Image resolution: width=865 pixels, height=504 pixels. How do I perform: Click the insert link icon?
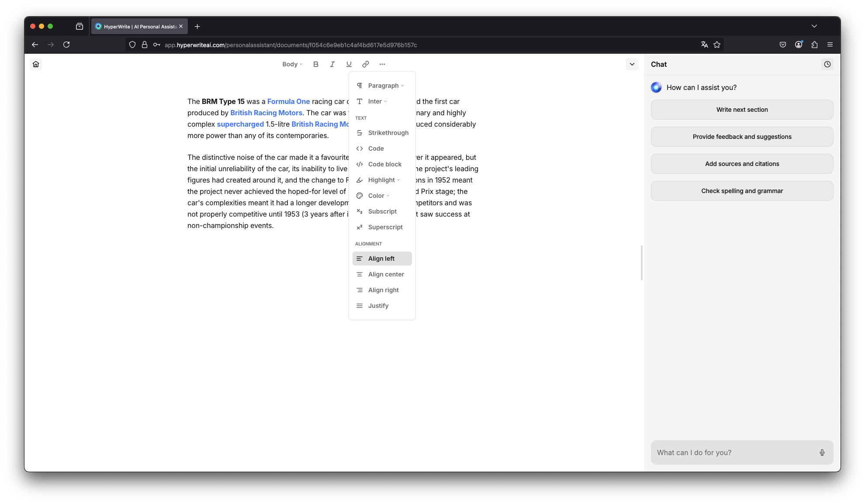click(365, 64)
